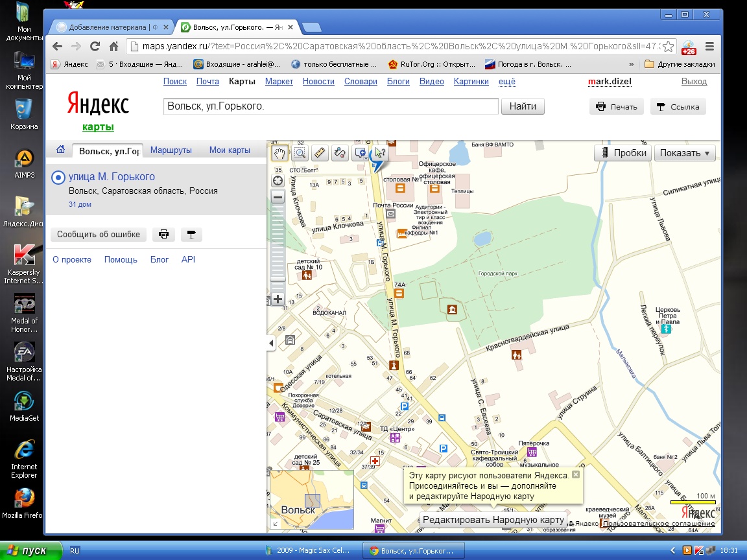Open Почта in Yandex services menu

[x=207, y=82]
